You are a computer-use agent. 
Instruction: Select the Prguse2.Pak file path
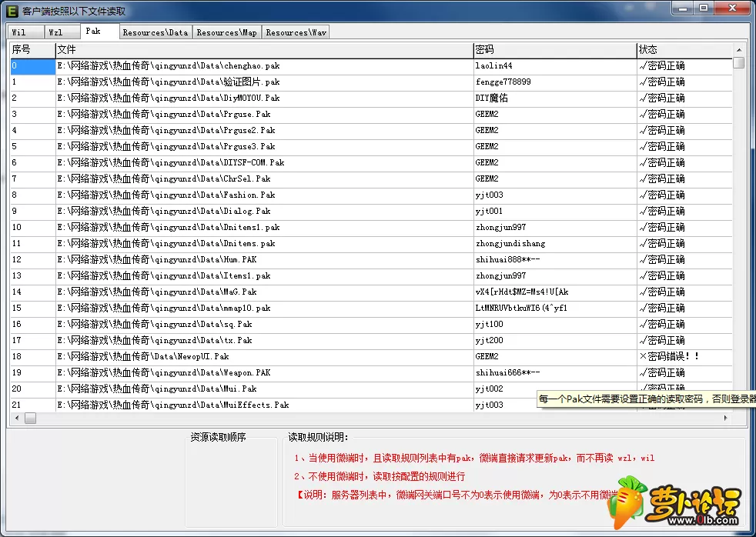point(166,131)
